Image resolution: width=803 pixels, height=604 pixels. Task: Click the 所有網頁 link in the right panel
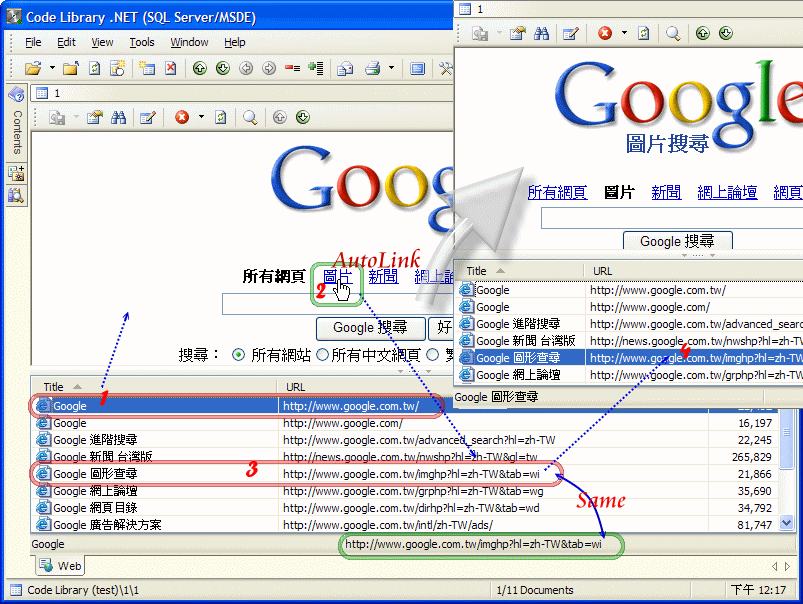pyautogui.click(x=557, y=192)
